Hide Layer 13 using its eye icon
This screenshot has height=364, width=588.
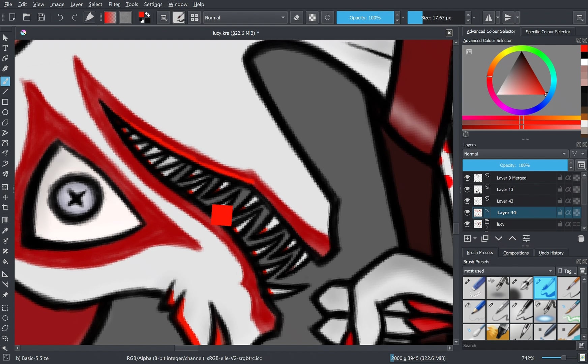point(467,189)
